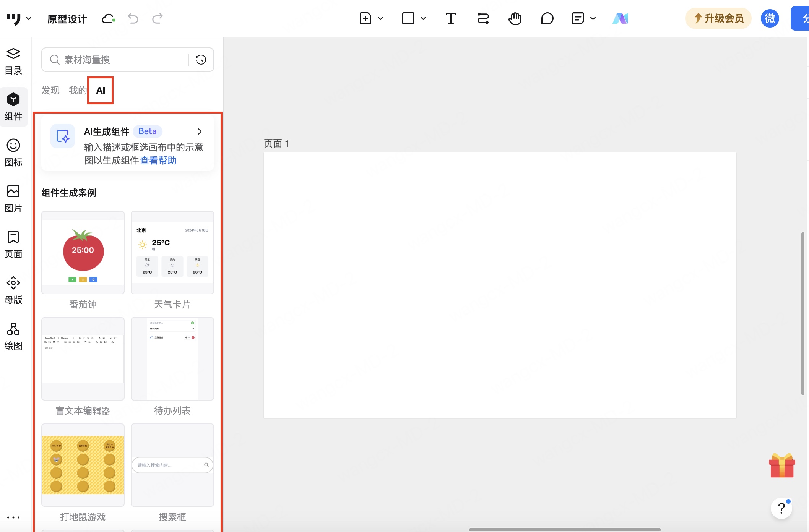809x532 pixels.
Task: Switch to the 发现 tab
Action: (50, 91)
